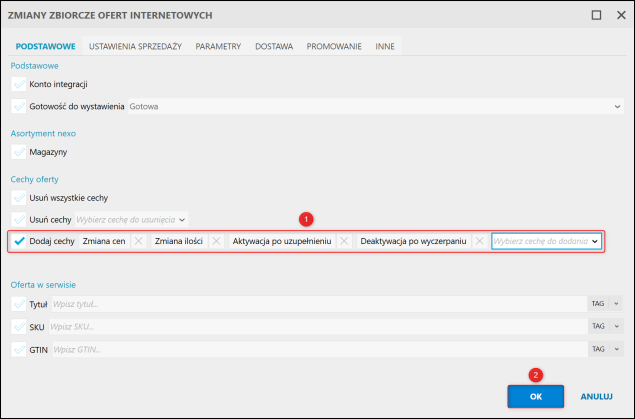Remove the Deaktywacja po wyczerpaniu tag

point(479,241)
